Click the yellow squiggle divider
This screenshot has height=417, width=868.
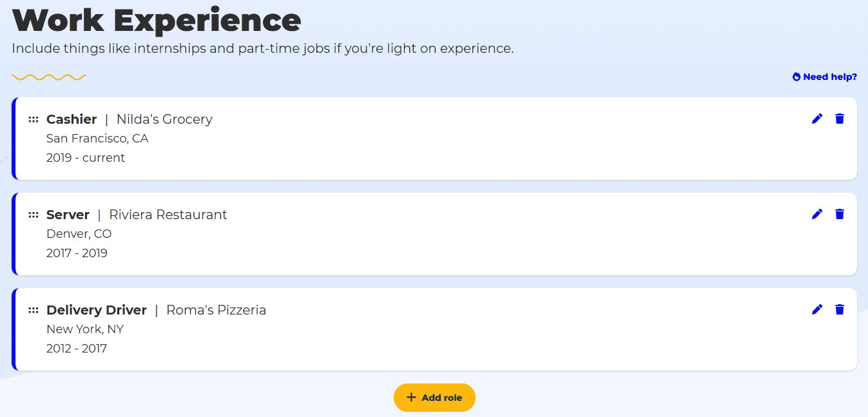pos(49,77)
